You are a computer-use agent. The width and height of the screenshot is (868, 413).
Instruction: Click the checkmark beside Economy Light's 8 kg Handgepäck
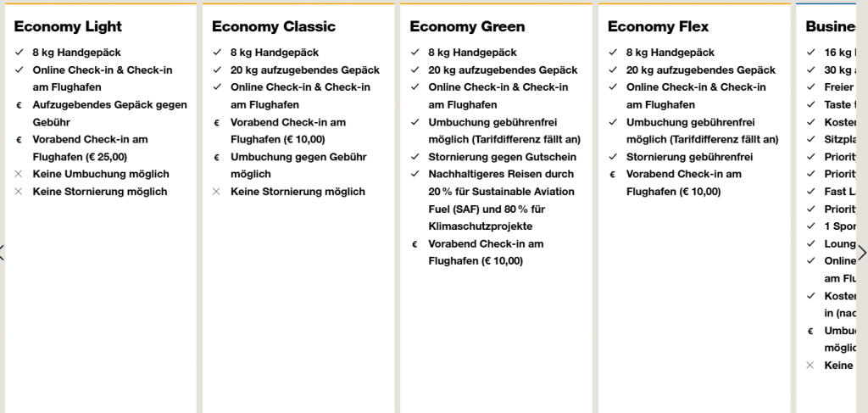click(x=19, y=53)
